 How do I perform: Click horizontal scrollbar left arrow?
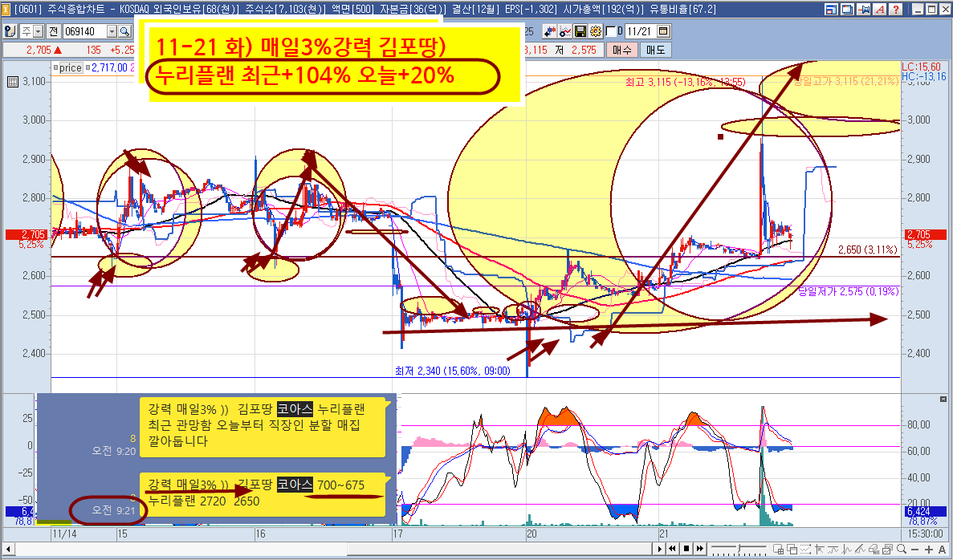click(x=8, y=549)
